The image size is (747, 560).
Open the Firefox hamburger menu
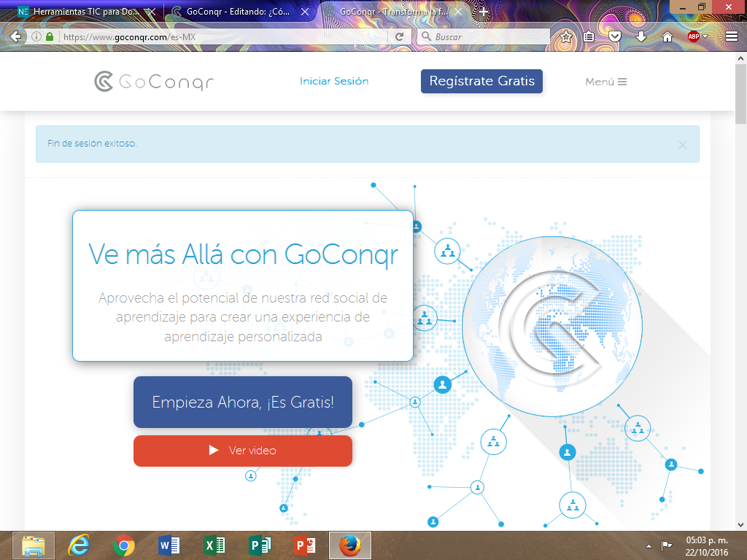coord(732,36)
